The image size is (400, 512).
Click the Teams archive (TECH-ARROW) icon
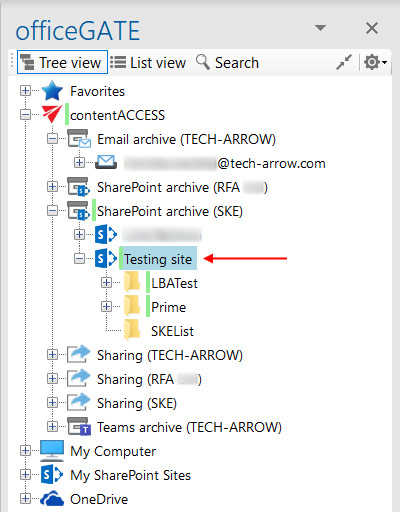(79, 426)
